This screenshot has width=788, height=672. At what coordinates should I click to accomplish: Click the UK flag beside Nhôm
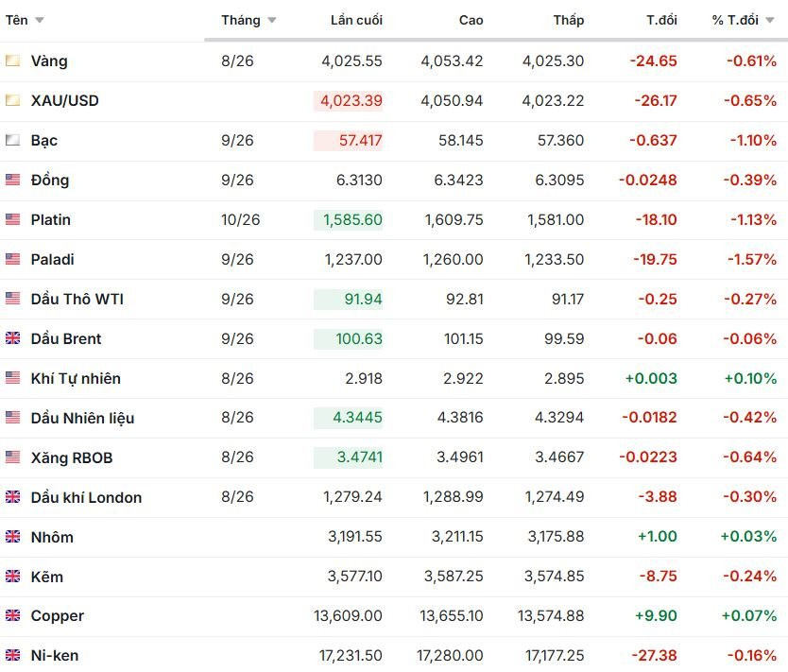(x=12, y=537)
